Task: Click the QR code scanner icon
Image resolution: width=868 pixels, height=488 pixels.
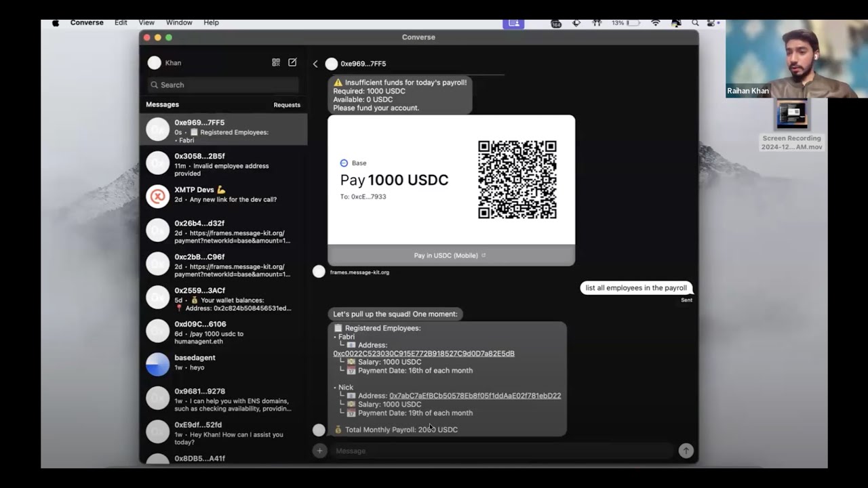Action: (276, 62)
